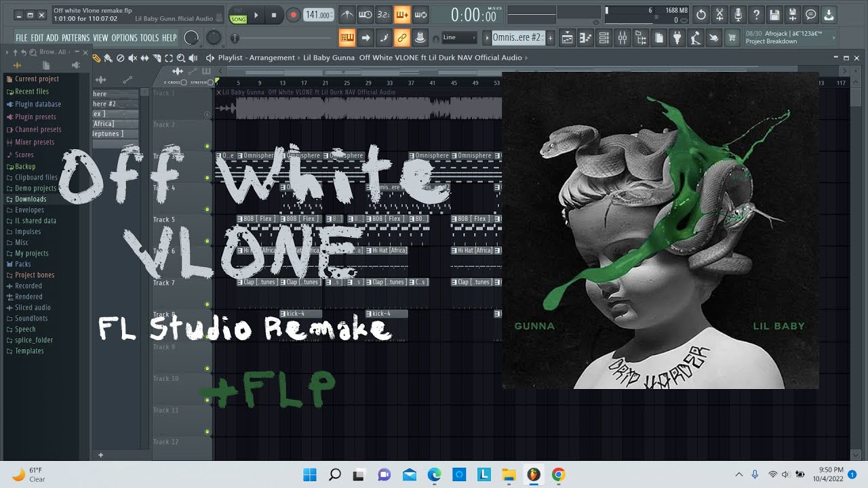The height and width of the screenshot is (488, 868).
Task: Select the playlist slice tool
Action: [x=157, y=58]
